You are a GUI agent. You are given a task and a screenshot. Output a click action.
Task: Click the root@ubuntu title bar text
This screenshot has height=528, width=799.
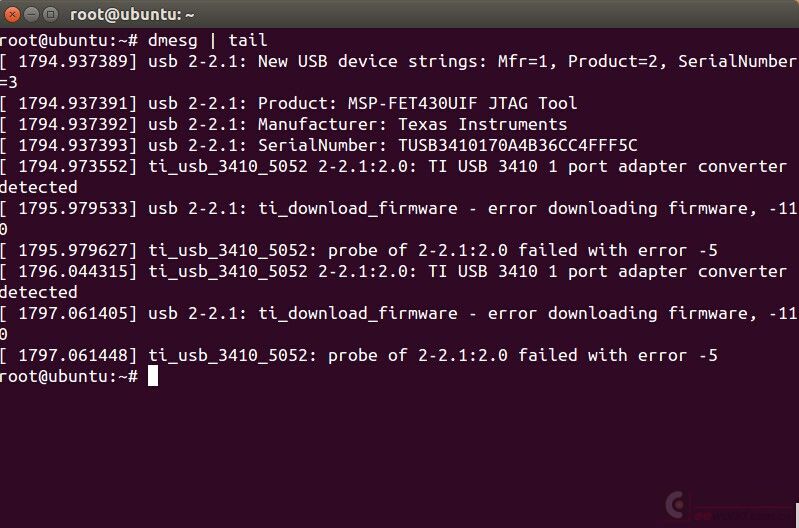point(132,15)
